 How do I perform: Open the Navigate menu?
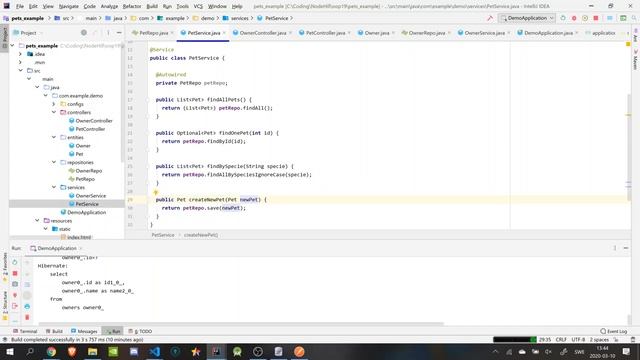[69, 6]
